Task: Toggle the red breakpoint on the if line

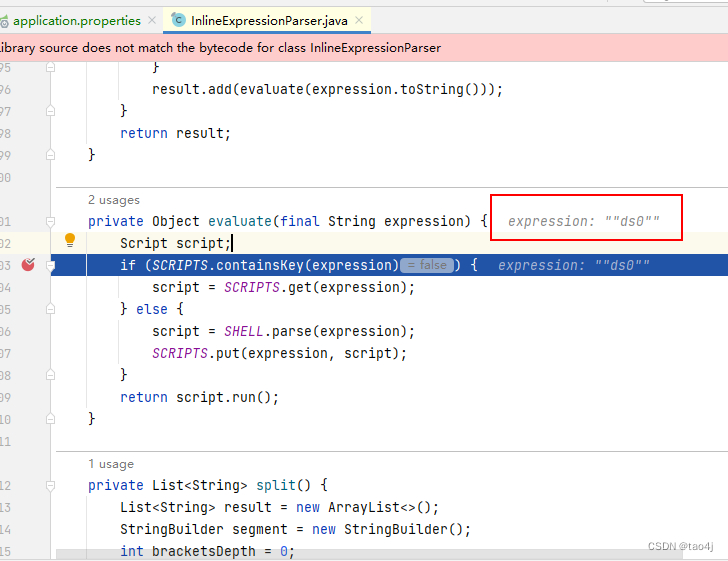Action: coord(29,265)
